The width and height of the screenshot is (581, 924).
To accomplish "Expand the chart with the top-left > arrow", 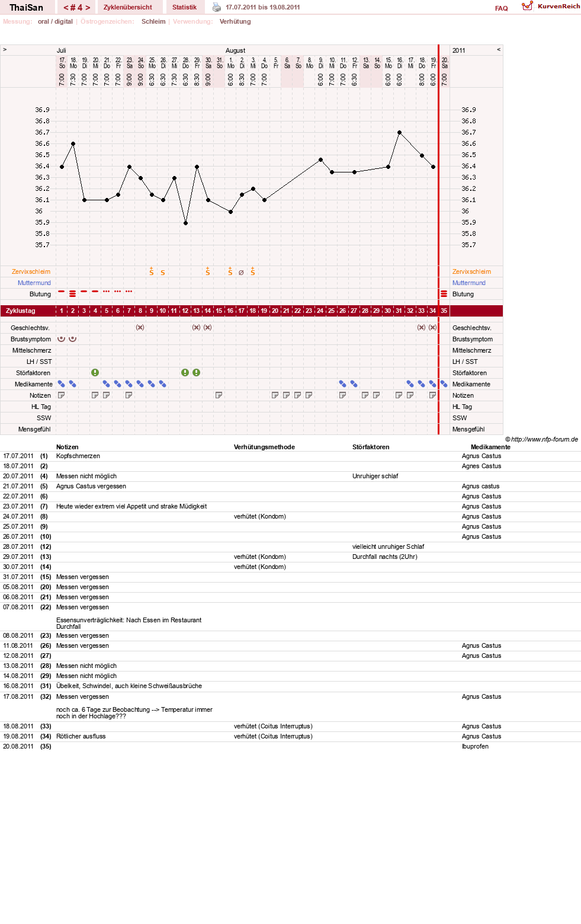I will coord(5,50).
